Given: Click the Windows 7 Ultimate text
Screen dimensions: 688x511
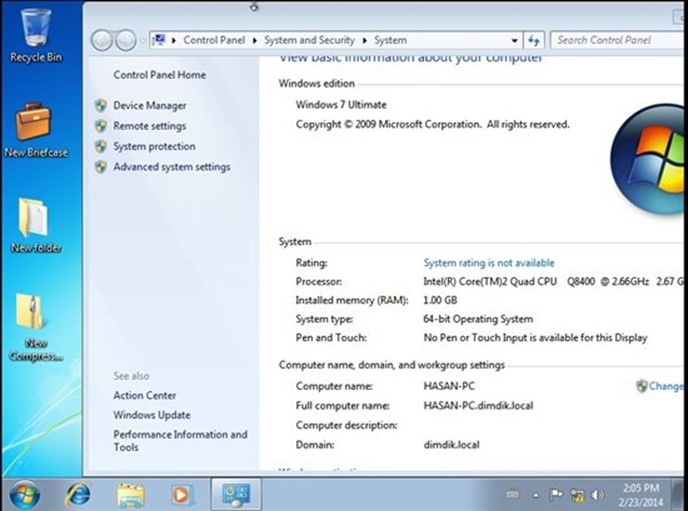Looking at the screenshot, I should 341,104.
